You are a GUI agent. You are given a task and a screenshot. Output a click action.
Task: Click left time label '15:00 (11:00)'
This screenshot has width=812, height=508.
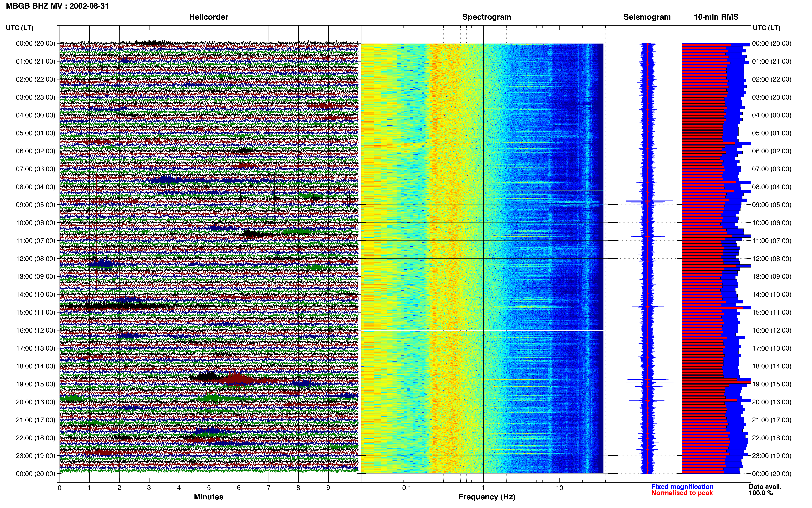36,313
